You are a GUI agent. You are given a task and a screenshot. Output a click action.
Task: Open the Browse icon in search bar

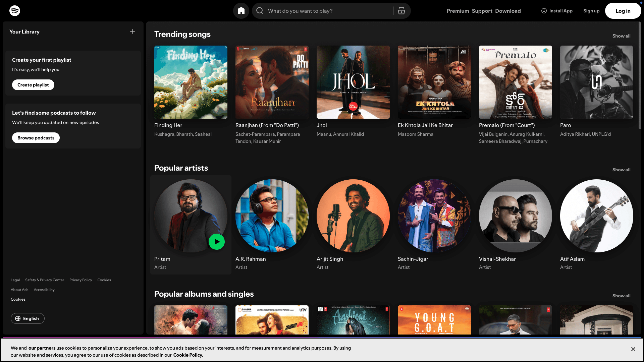(401, 11)
